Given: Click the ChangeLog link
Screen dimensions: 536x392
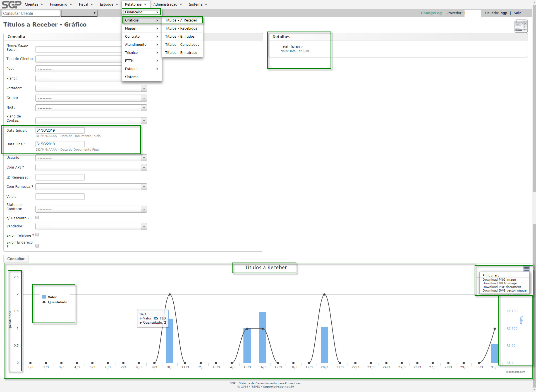Looking at the screenshot, I should [431, 13].
